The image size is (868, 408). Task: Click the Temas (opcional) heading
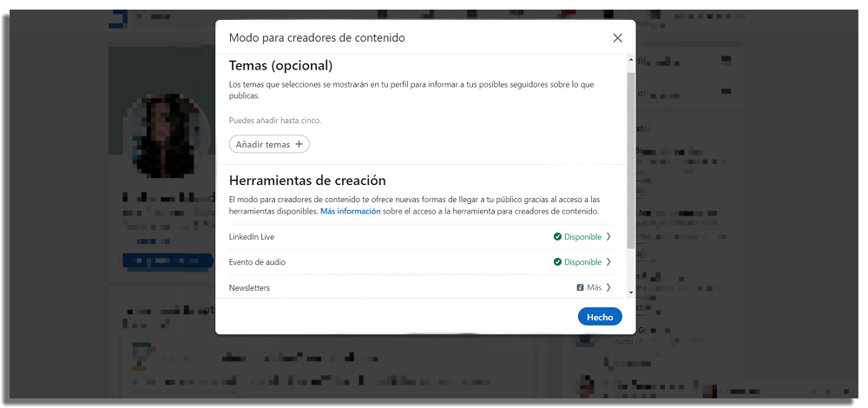coord(280,66)
